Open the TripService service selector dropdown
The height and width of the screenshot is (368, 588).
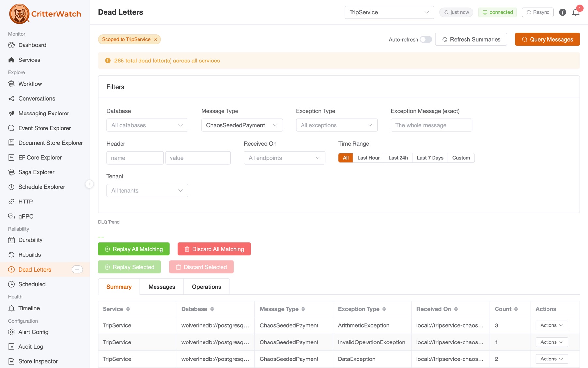pos(389,12)
